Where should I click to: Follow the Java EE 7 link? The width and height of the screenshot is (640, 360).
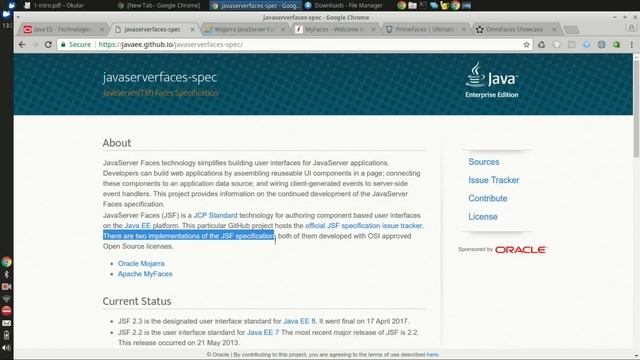tap(263, 332)
